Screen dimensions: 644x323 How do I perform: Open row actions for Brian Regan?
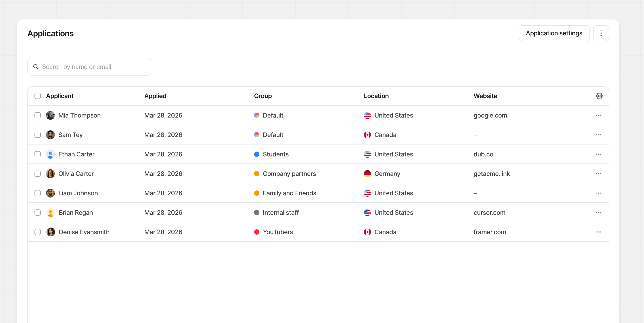pos(598,213)
